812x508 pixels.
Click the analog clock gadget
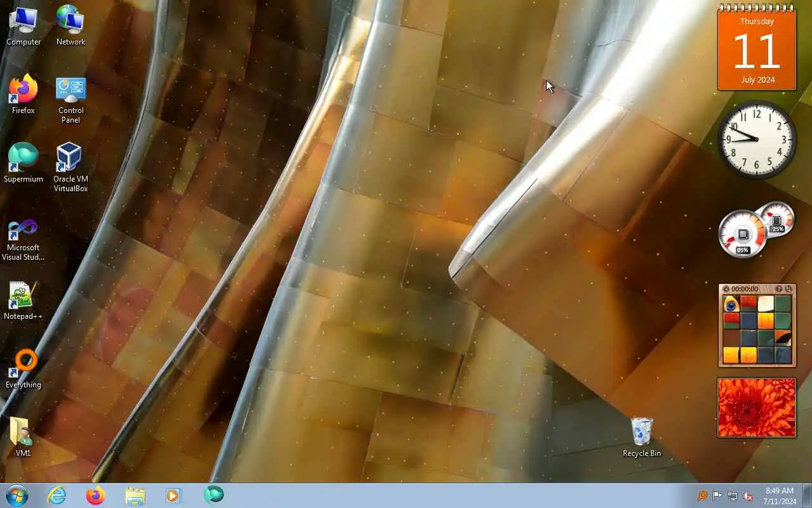coord(757,140)
